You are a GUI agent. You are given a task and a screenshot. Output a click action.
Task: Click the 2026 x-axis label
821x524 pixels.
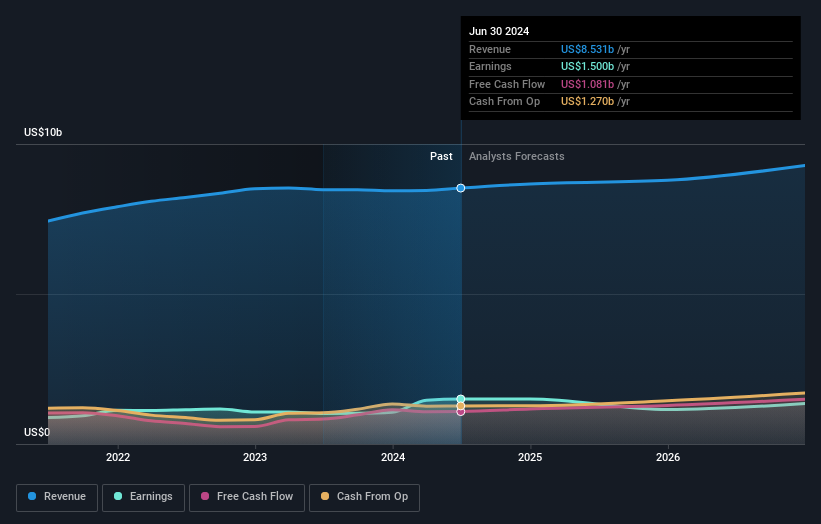coord(668,457)
